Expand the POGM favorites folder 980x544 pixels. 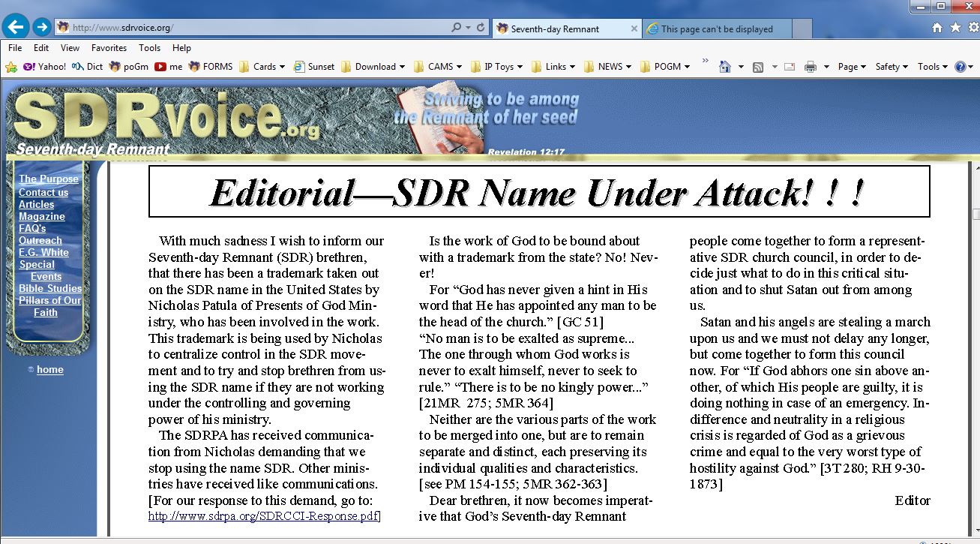(667, 66)
